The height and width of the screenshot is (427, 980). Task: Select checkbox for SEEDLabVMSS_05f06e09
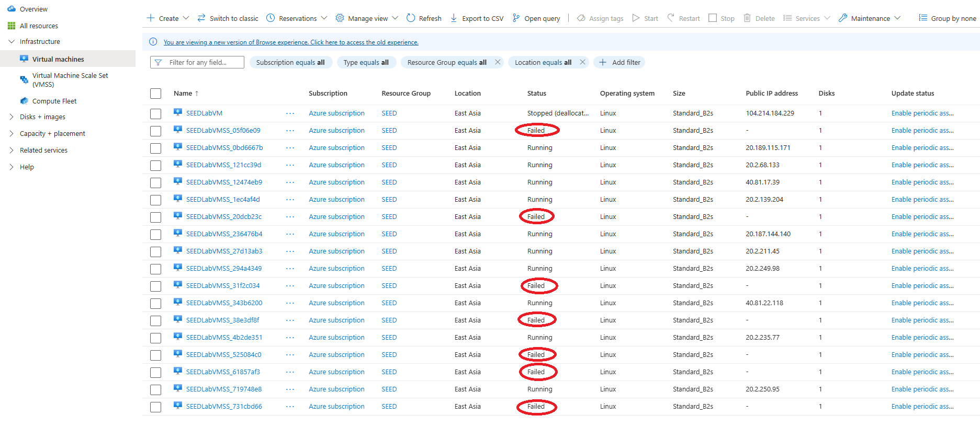(x=155, y=131)
